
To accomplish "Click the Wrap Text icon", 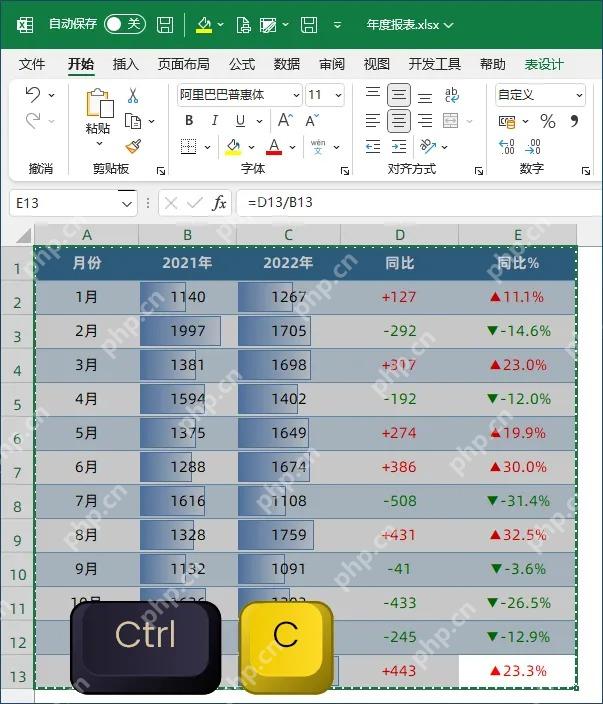I will 451,95.
